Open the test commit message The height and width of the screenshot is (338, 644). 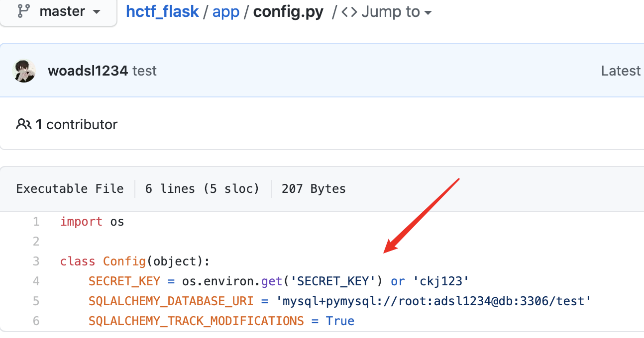[144, 71]
